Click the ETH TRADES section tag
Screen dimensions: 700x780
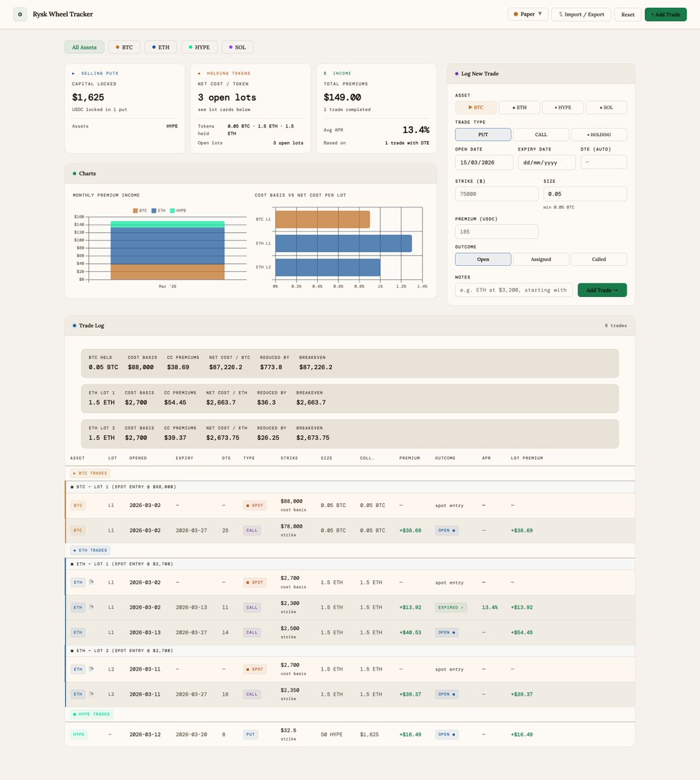pyautogui.click(x=90, y=551)
